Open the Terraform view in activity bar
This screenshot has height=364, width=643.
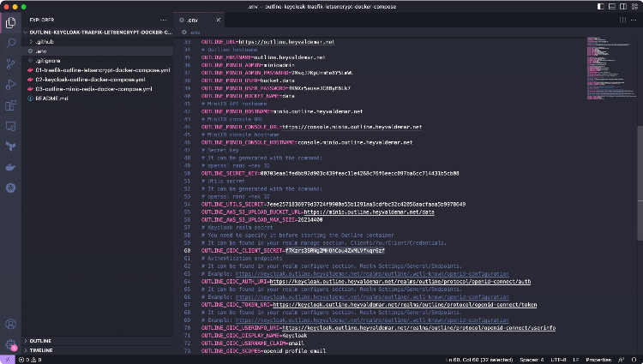tap(10, 146)
